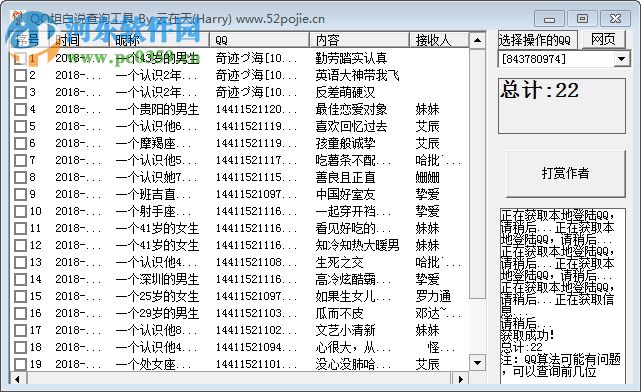
Task: Tick the row 8 checkbox
Action: tap(20, 177)
